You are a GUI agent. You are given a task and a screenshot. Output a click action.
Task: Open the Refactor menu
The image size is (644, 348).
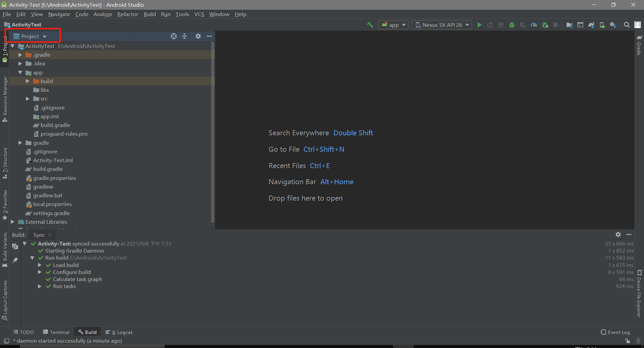click(128, 14)
